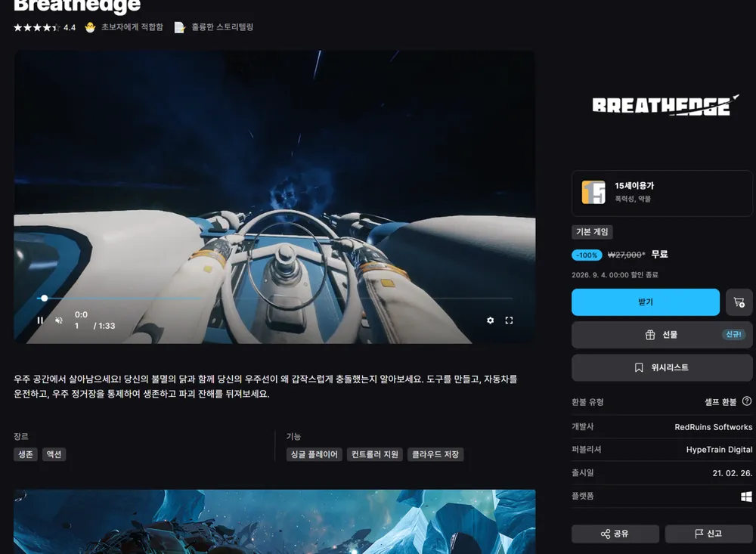
Task: Click the ₩27,000 original price
Action: pyautogui.click(x=626, y=255)
